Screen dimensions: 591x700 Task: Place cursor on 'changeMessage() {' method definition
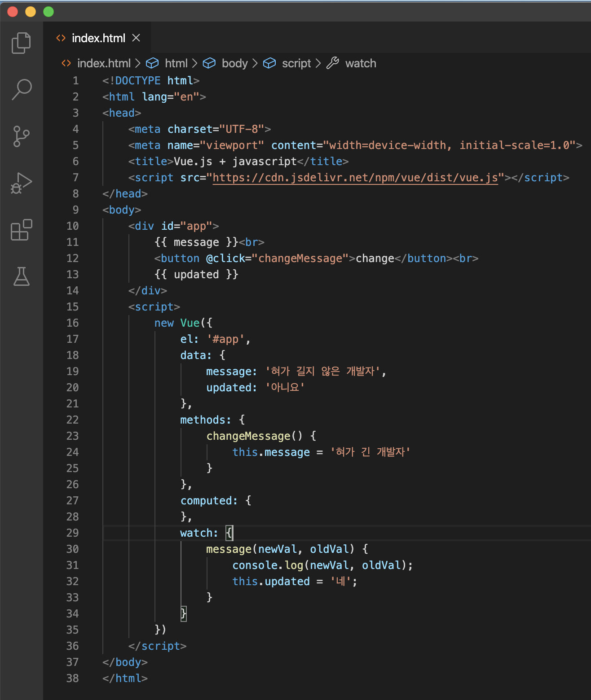click(x=261, y=436)
